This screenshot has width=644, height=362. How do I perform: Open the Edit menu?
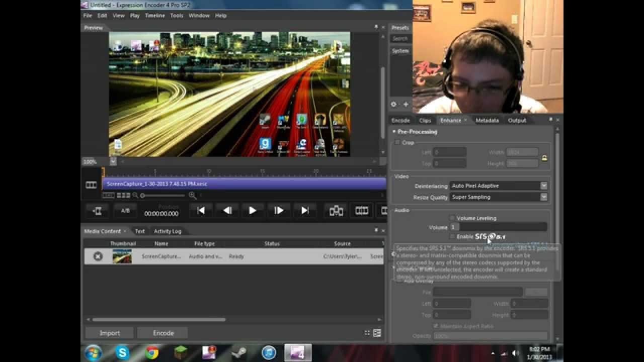pos(102,16)
